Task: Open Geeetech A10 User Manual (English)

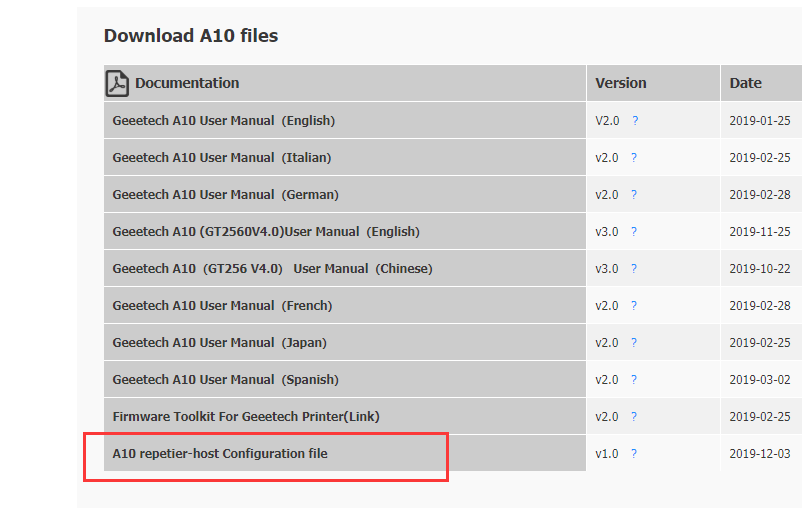Action: point(224,121)
